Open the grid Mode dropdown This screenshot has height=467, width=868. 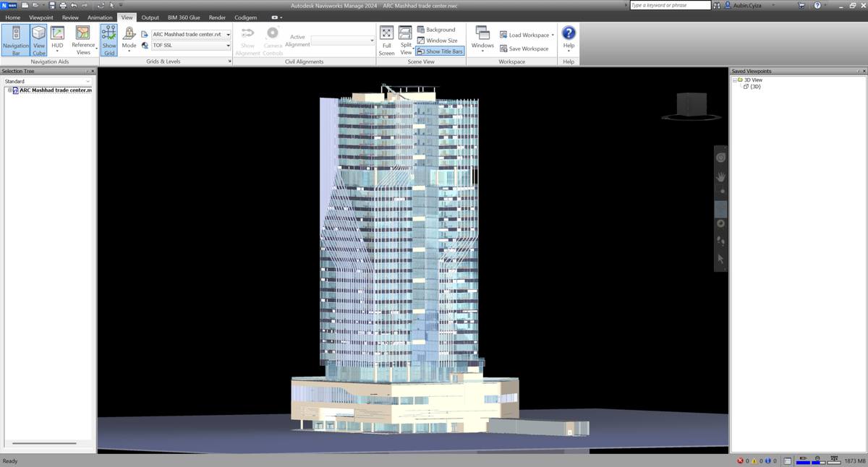click(x=129, y=40)
